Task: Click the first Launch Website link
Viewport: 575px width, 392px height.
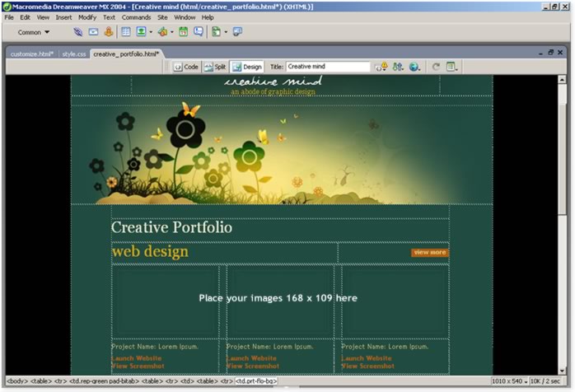Action: tap(136, 358)
